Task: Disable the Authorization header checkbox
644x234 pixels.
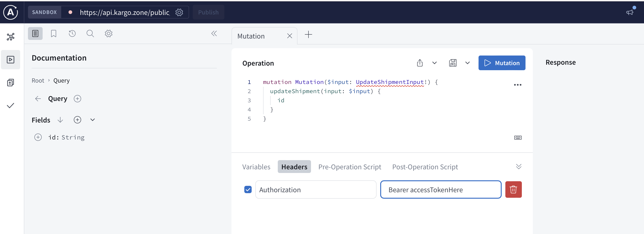Action: (248, 190)
